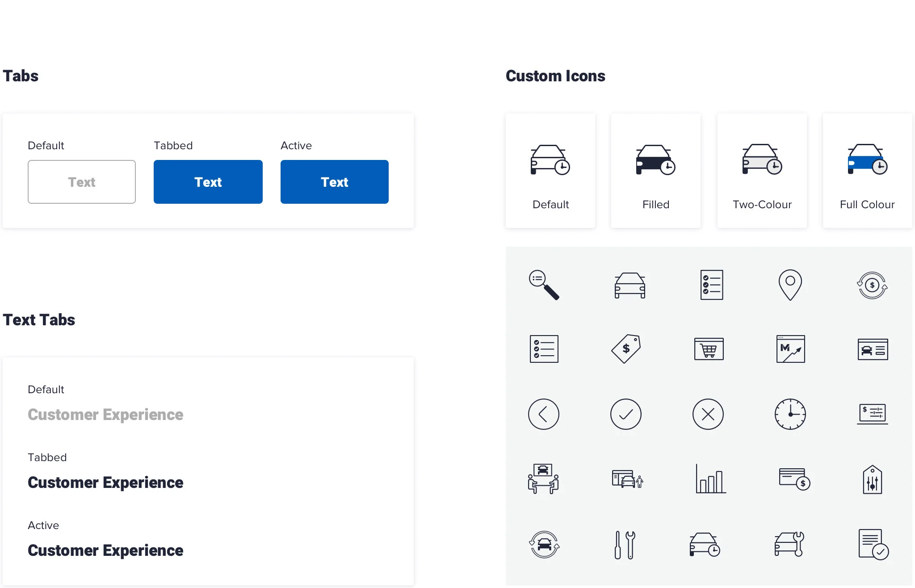915x588 pixels.
Task: Select the Active Customer Experience text tab
Action: pyautogui.click(x=105, y=550)
